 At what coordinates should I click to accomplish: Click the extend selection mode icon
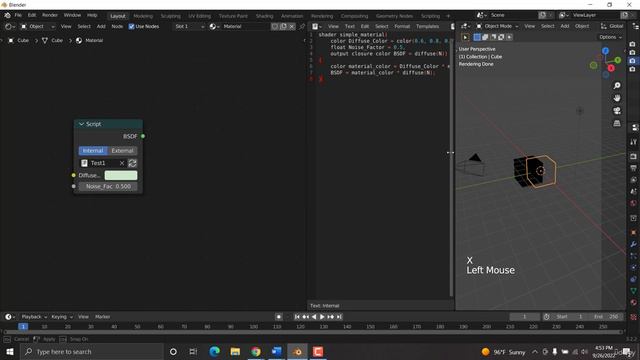pos(485,37)
